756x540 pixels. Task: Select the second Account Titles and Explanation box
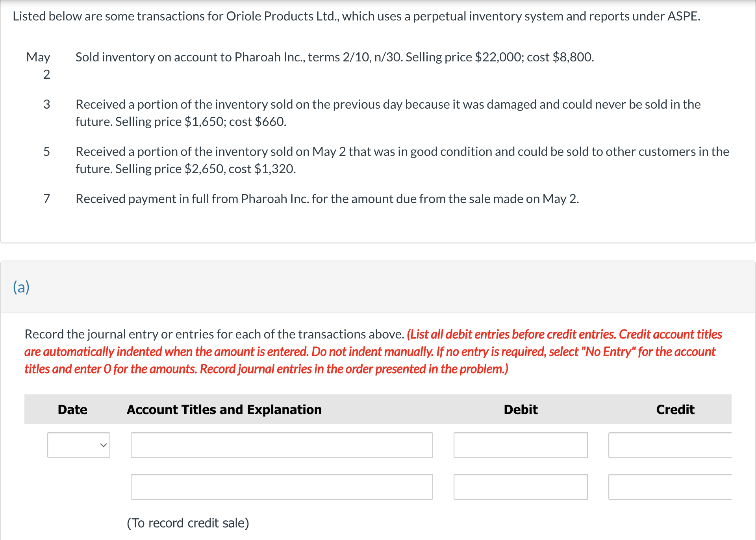pyautogui.click(x=282, y=486)
